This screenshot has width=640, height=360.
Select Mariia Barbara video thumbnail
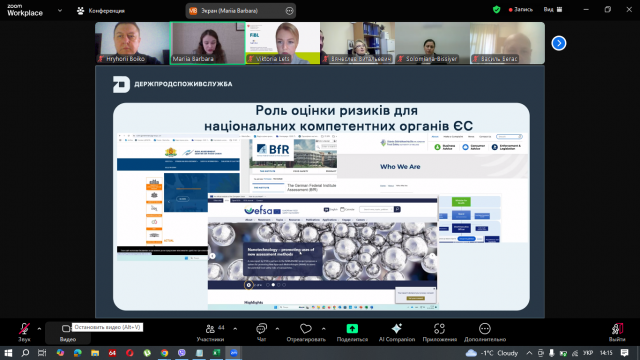click(207, 43)
